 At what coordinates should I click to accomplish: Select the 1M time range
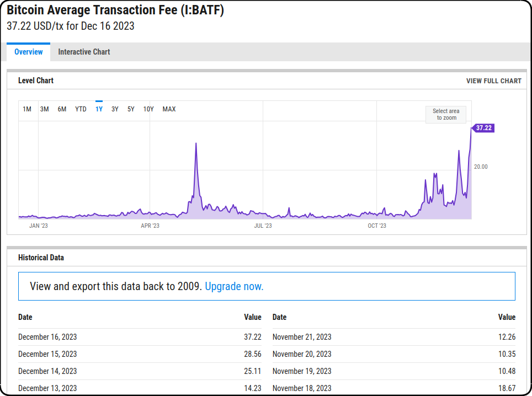tap(27, 109)
